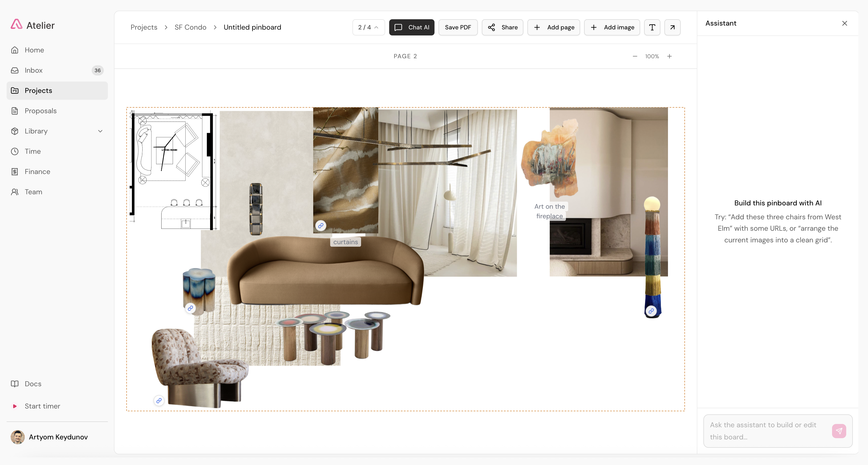This screenshot has width=868, height=465.
Task: Select the Text tool icon
Action: (652, 27)
